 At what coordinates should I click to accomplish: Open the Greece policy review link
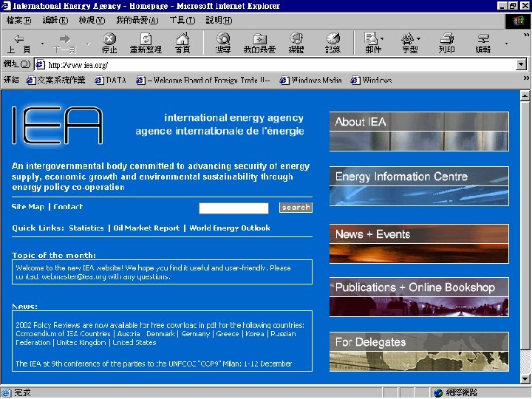228,334
